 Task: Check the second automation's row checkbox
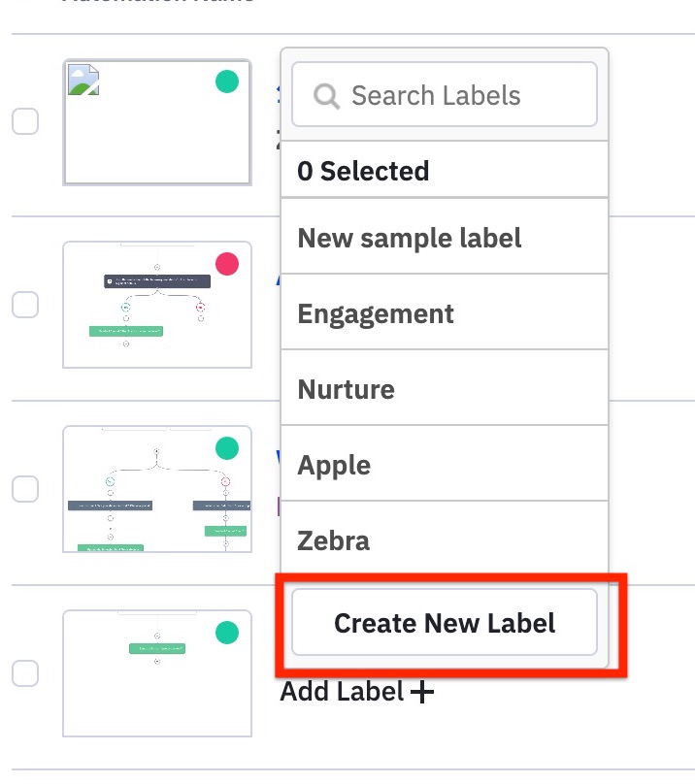tap(25, 305)
